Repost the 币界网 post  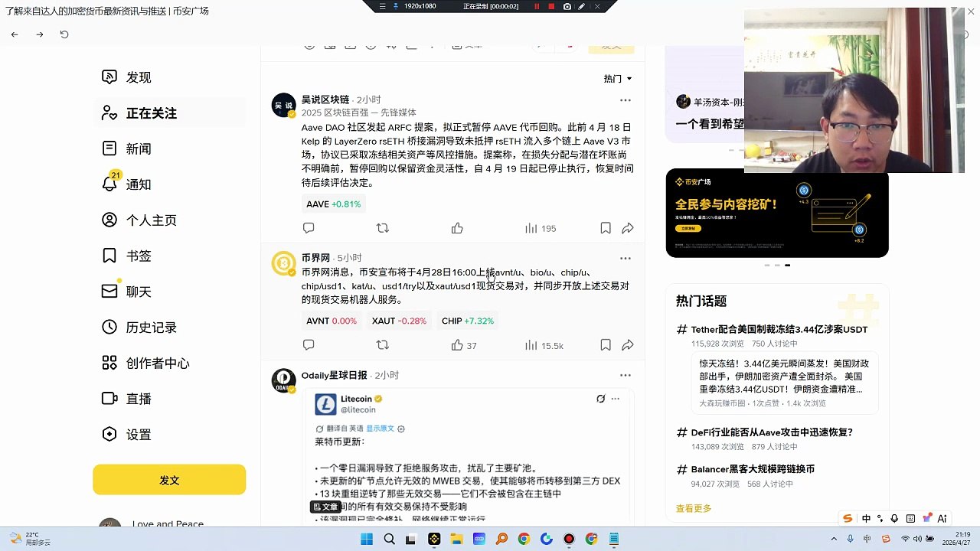tap(383, 345)
